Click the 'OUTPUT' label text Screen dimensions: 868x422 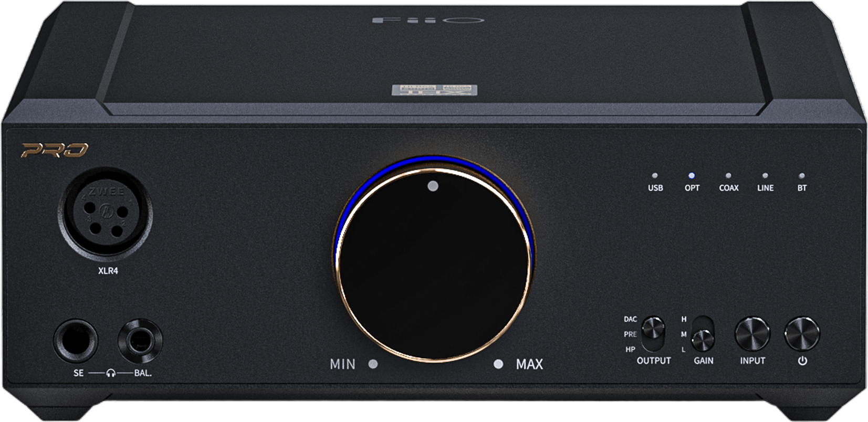[654, 361]
